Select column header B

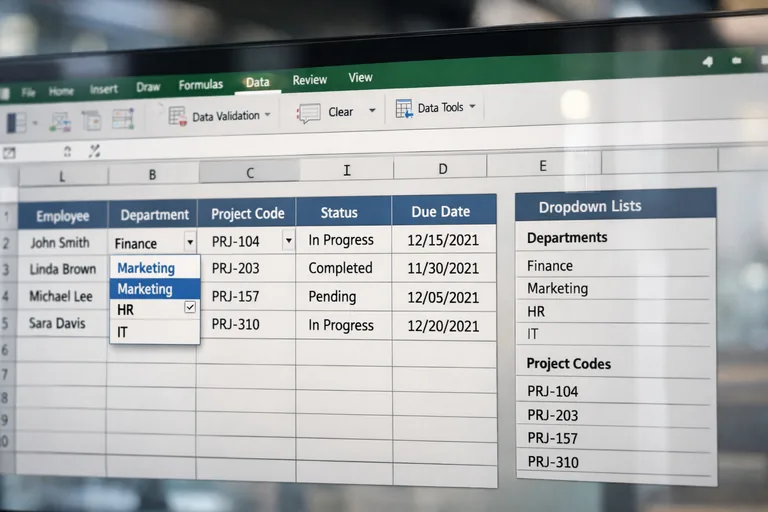coord(153,174)
